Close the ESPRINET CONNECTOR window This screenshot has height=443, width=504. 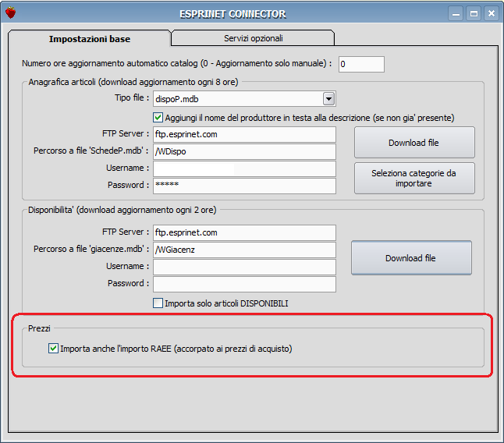(492, 14)
